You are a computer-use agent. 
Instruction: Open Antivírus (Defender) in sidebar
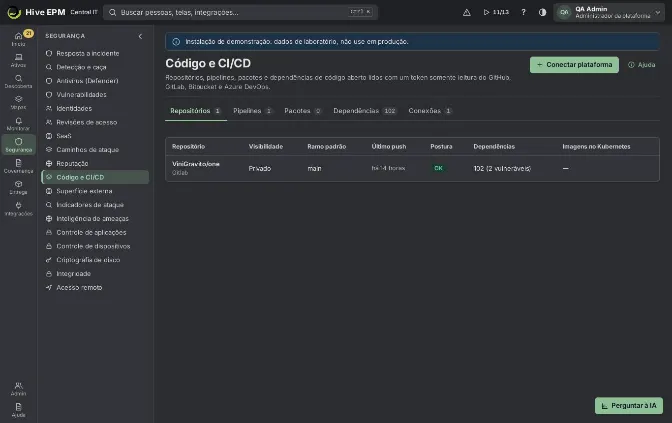[95, 81]
